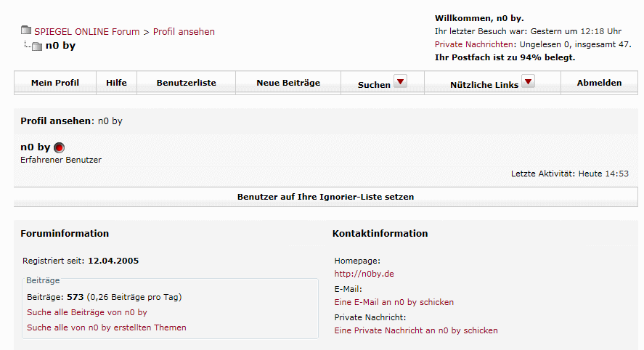Open the Nützliche Links menu label
The width and height of the screenshot is (644, 350).
484,85
